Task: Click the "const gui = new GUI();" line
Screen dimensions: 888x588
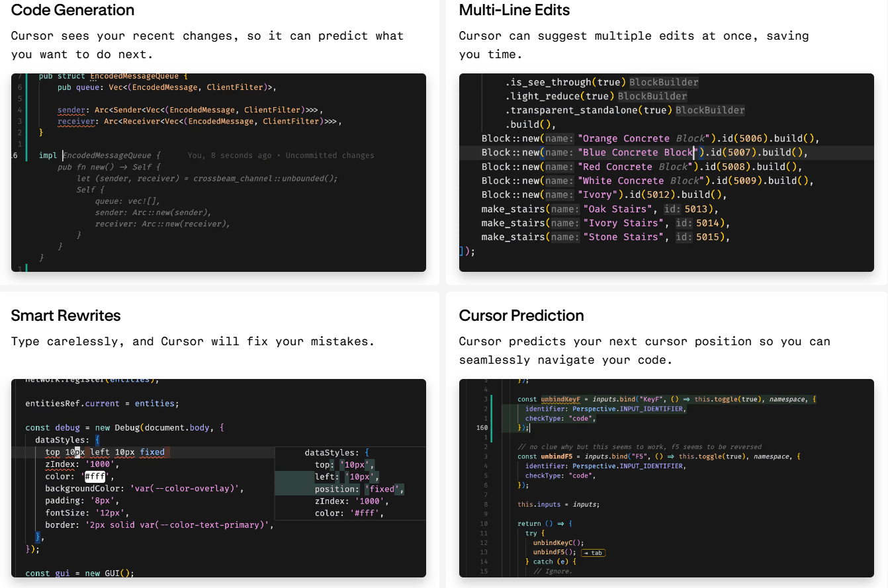Action: click(x=79, y=573)
